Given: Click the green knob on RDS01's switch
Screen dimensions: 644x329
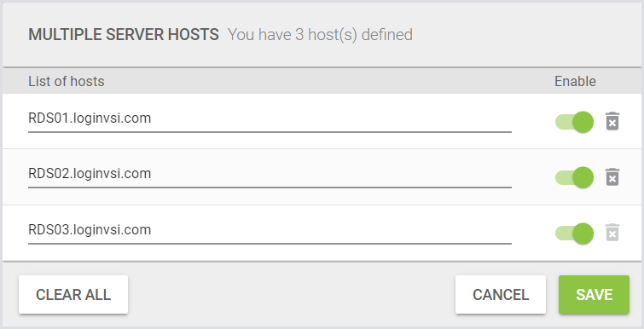Looking at the screenshot, I should coord(583,122).
